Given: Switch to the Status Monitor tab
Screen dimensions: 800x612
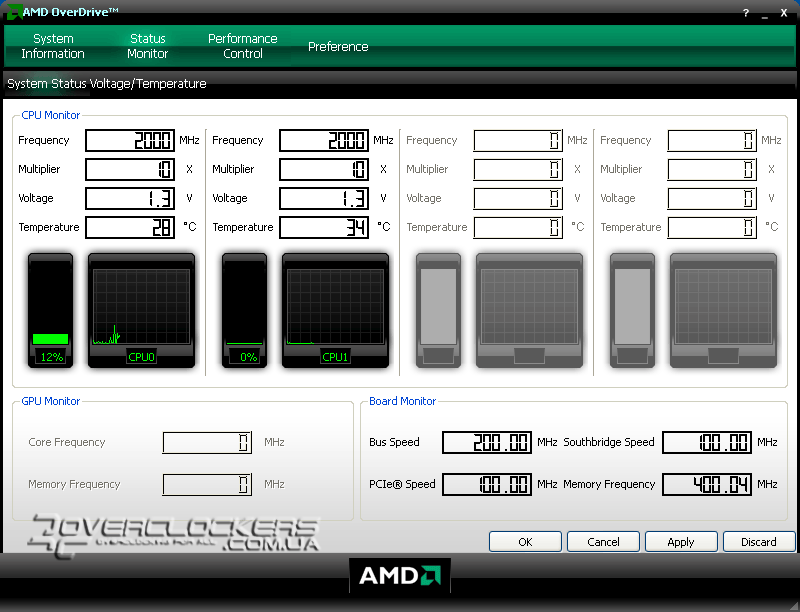Looking at the screenshot, I should point(147,46).
